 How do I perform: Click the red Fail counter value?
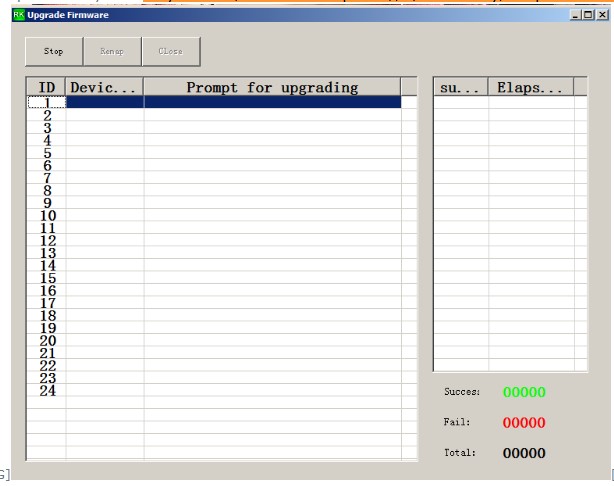pos(523,423)
